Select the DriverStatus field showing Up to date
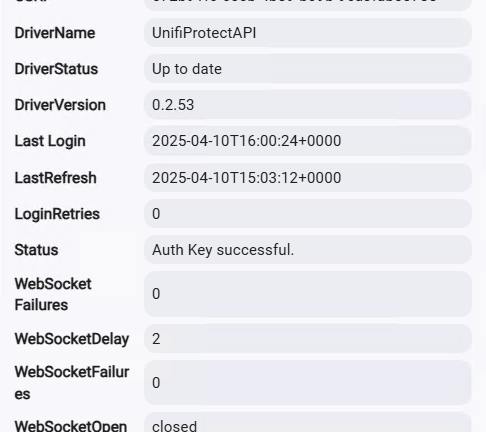The image size is (486, 440). coord(308,69)
